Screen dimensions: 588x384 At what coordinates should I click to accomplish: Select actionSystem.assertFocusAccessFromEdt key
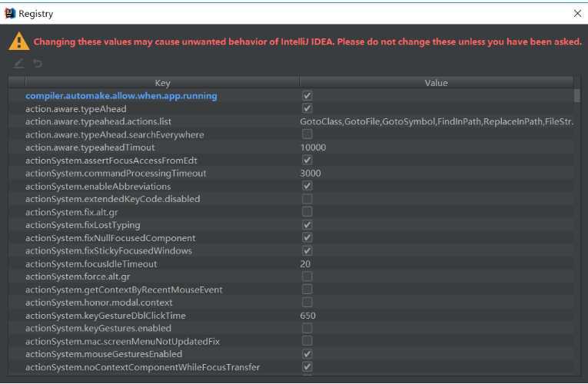point(111,161)
